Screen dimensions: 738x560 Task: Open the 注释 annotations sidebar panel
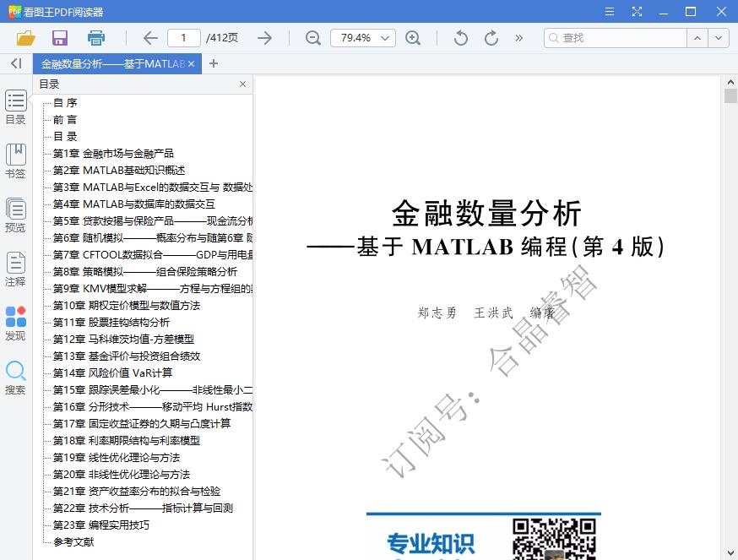click(15, 269)
